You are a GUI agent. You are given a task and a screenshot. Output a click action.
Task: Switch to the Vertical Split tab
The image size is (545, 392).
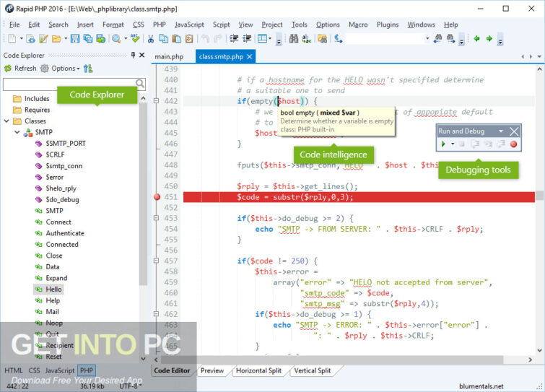click(312, 371)
